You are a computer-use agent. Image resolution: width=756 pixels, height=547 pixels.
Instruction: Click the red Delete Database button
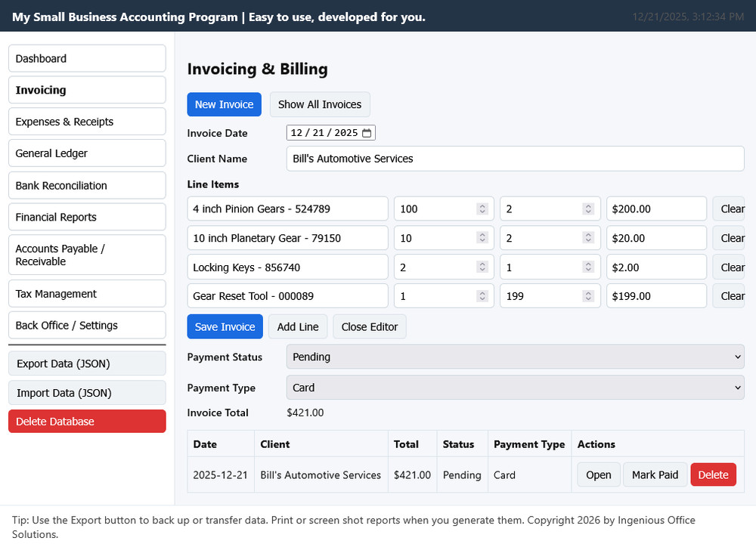coord(87,422)
